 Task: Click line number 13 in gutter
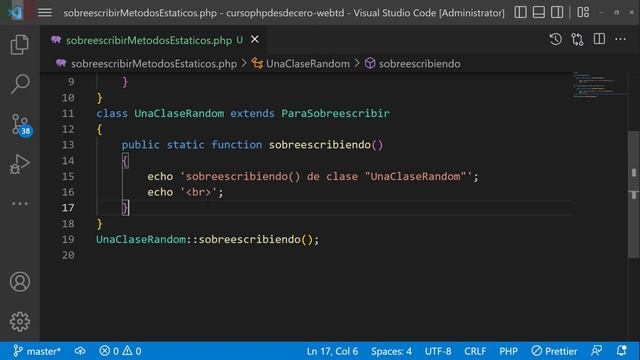[x=68, y=145]
